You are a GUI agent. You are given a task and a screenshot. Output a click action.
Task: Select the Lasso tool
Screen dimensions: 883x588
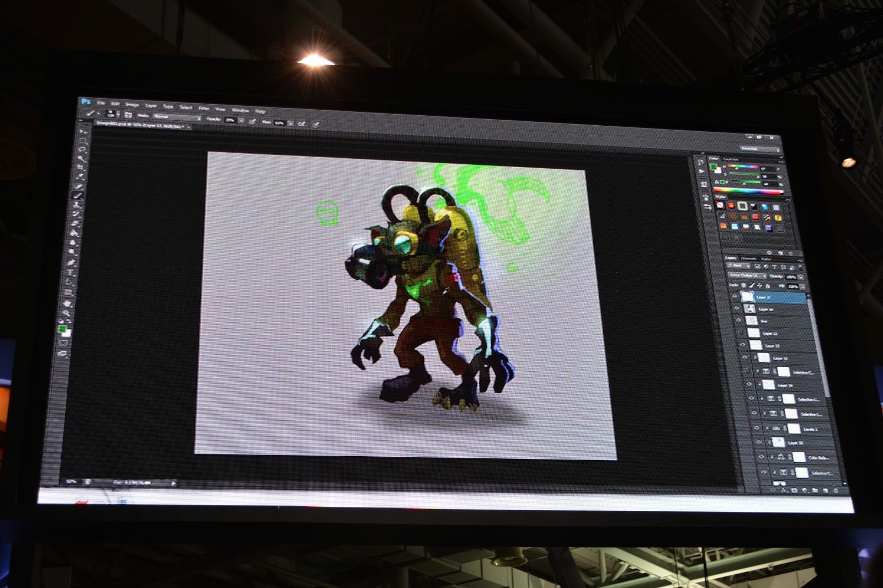pos(82,149)
